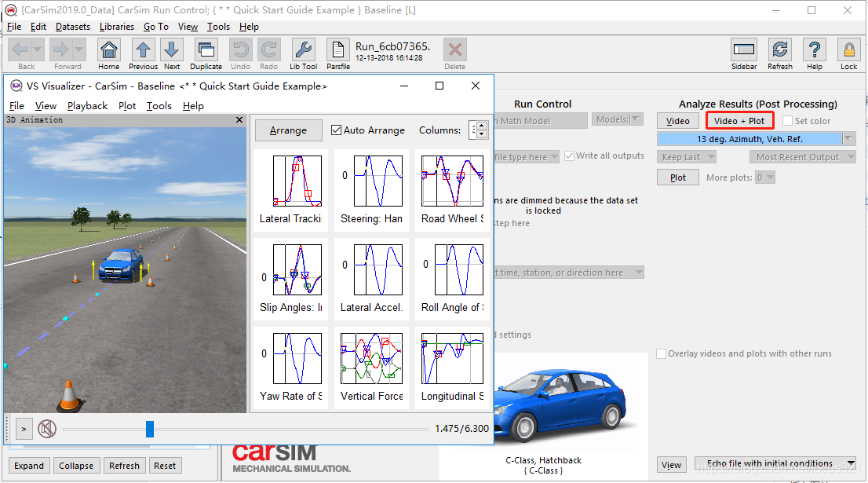Viewport: 868px width, 483px height.
Task: Toggle Auto Arrange checkbox
Action: coord(336,130)
